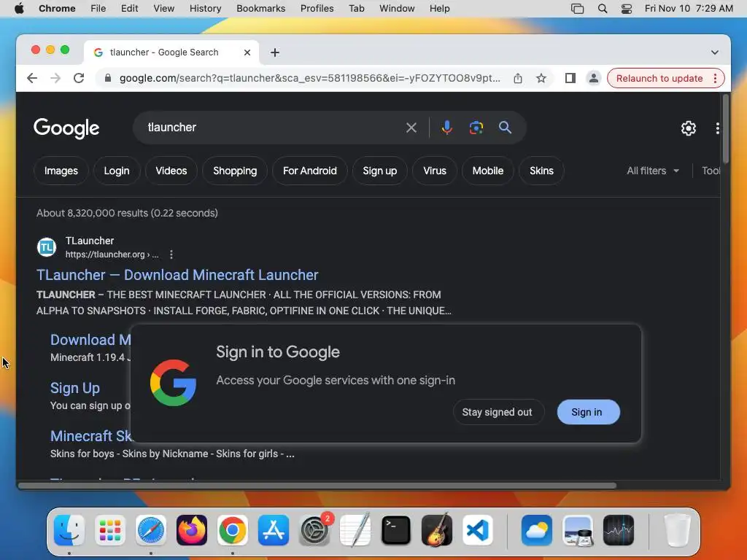Start voice search with the microphone icon
The height and width of the screenshot is (560, 747).
click(446, 128)
